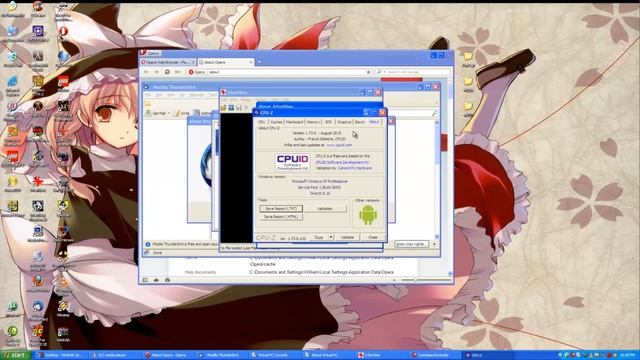640x360 pixels.
Task: Select the About Opera tab in Opera
Action: click(225, 62)
